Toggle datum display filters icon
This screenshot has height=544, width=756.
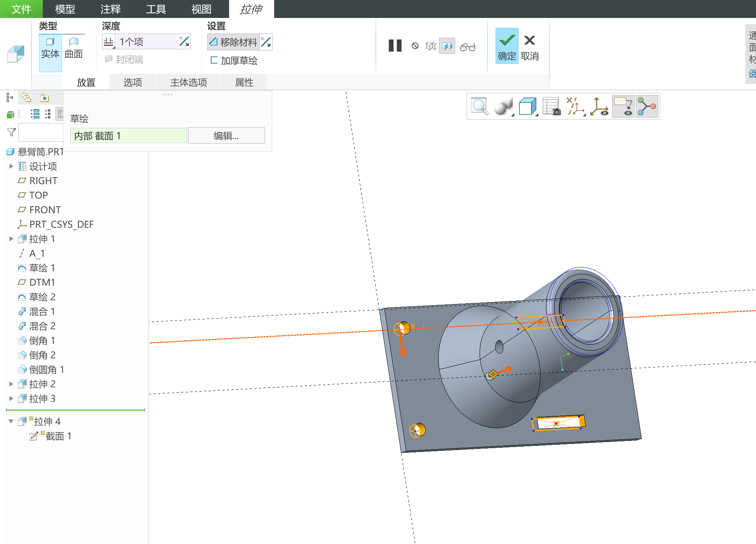tap(575, 106)
